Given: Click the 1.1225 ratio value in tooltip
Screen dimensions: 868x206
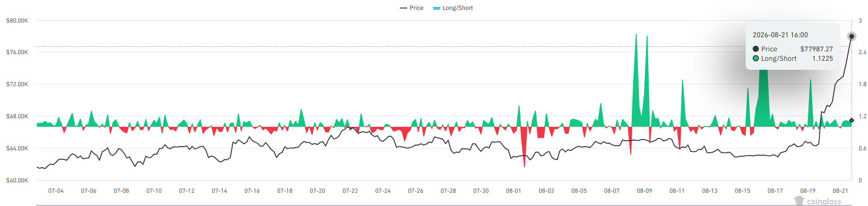Looking at the screenshot, I should click(x=823, y=58).
